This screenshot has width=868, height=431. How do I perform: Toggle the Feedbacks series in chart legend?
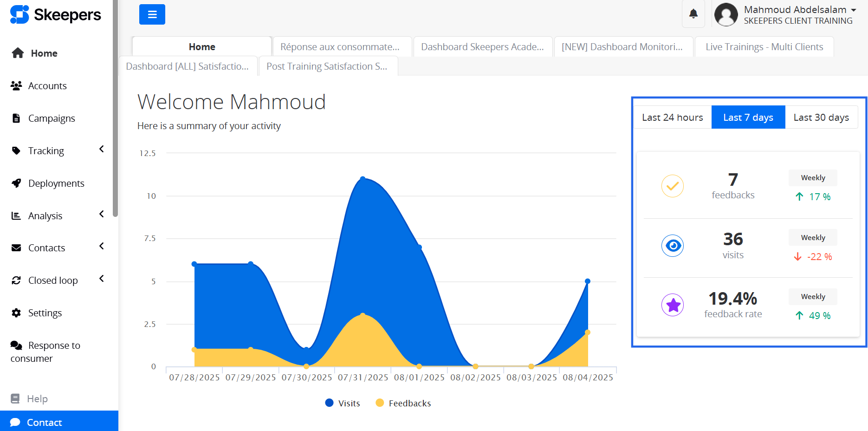(403, 403)
